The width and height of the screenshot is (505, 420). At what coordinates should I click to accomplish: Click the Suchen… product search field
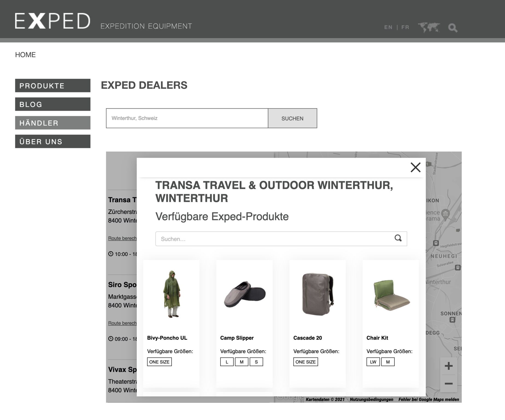pos(281,239)
